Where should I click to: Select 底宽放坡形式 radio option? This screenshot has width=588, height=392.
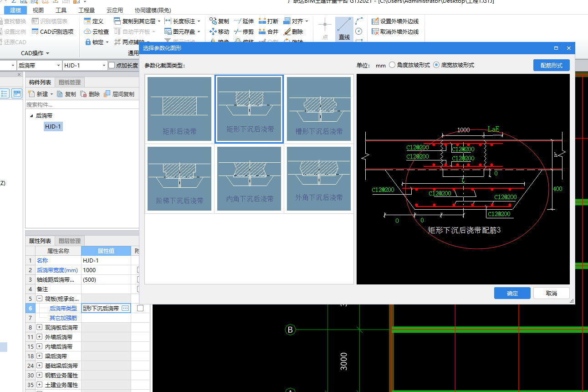point(436,65)
